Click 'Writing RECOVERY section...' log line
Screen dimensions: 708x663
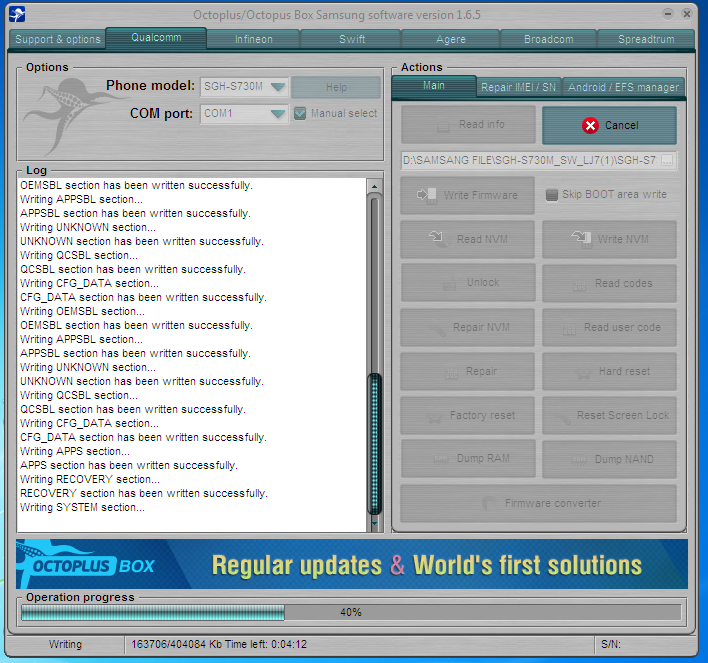point(89,480)
